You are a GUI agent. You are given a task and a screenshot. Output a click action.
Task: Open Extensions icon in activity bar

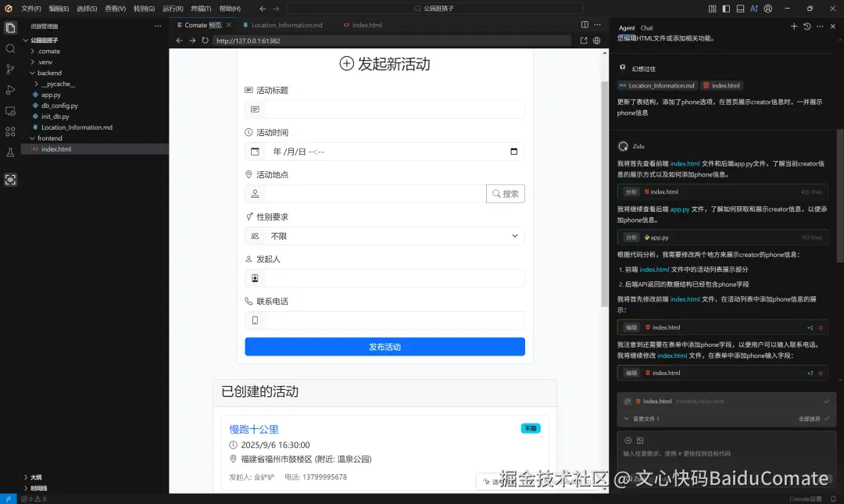coord(10,132)
